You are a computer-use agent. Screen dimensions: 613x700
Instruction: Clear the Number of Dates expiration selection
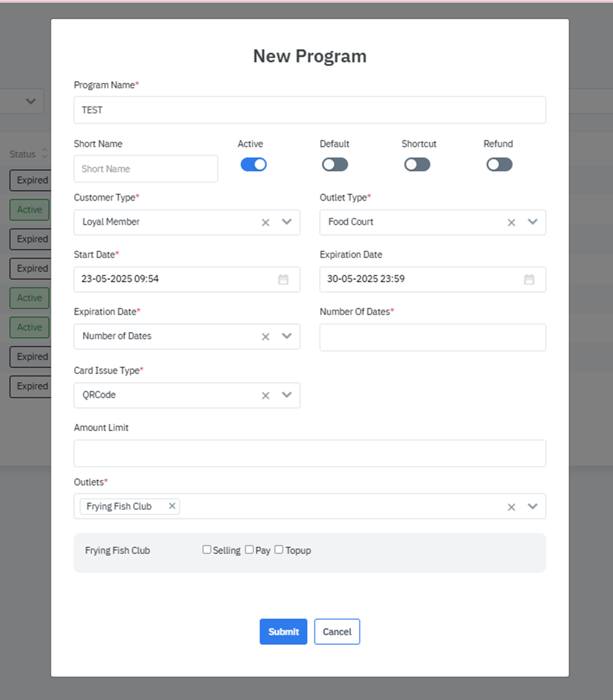click(x=266, y=337)
